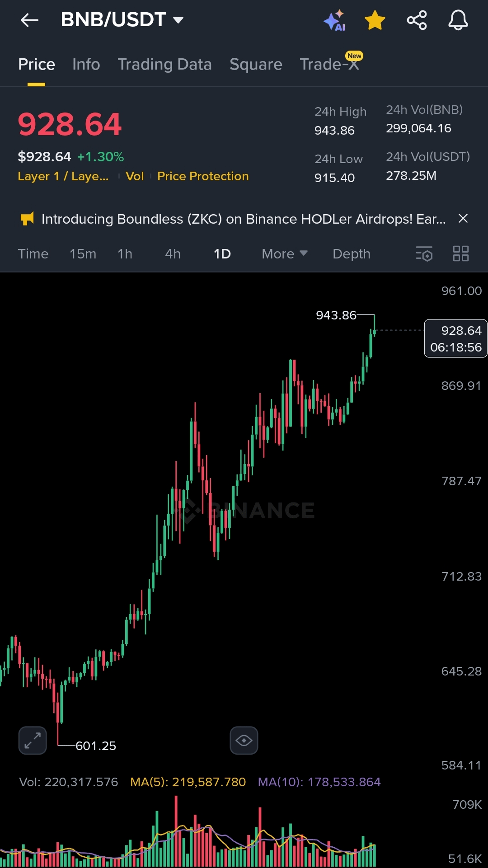Viewport: 488px width, 868px height.
Task: Tap the 24h Vol(BNB) value 299,064.16
Action: tap(418, 128)
